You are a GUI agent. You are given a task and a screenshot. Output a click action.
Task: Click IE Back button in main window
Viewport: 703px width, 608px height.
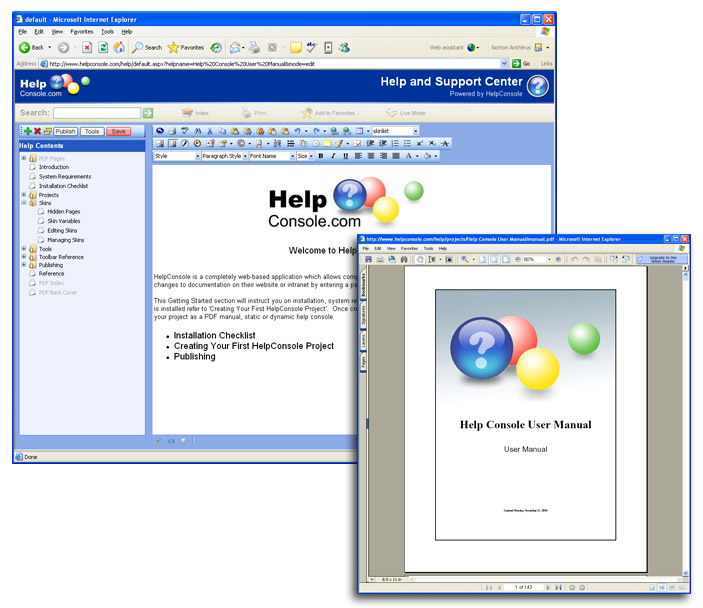pyautogui.click(x=31, y=47)
